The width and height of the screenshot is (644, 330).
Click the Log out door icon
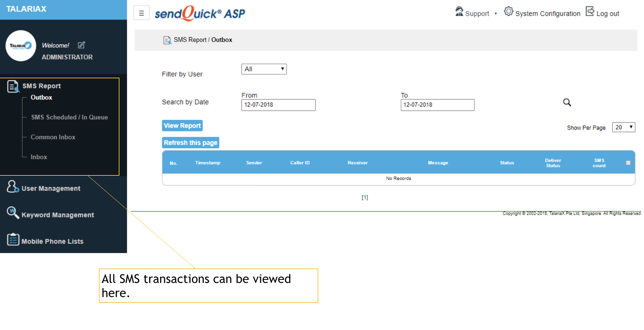coord(590,11)
